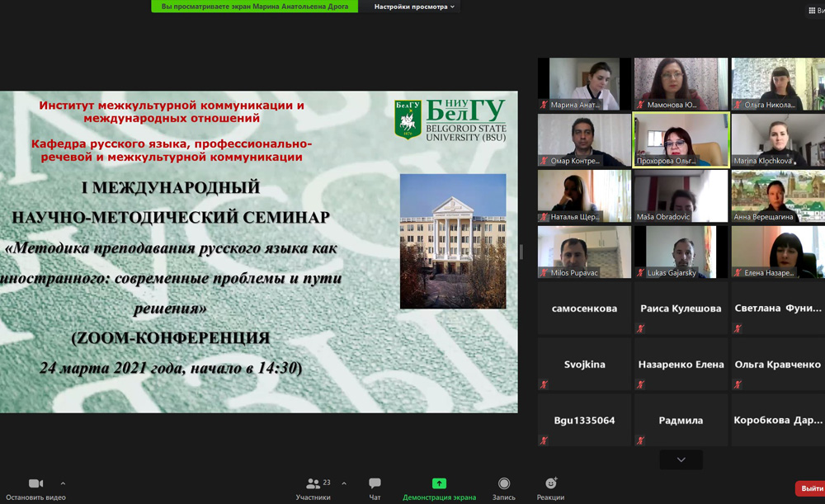Click the green screen-viewing notification banner
825x504 pixels.
[255, 7]
